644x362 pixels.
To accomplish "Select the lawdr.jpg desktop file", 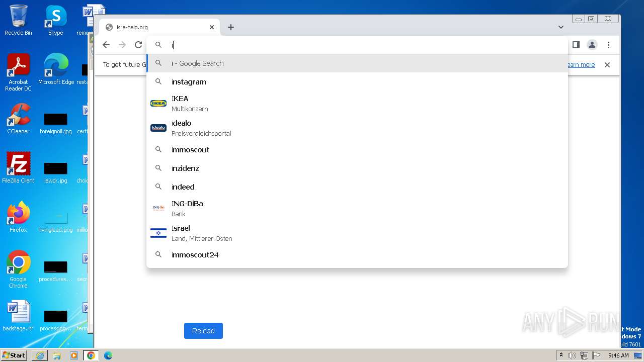I will [56, 172].
